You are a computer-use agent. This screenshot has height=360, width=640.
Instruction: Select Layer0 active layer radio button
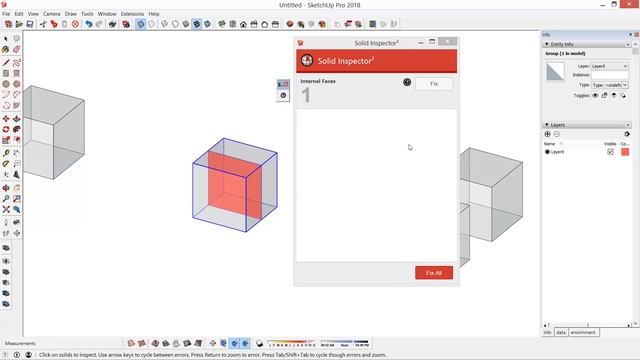click(548, 152)
